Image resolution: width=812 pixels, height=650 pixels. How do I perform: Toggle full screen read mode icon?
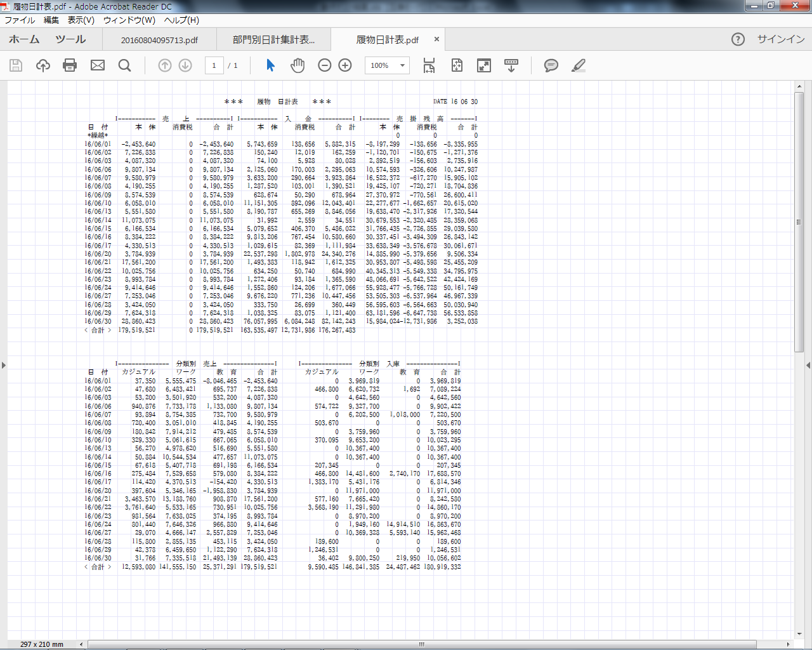(x=484, y=65)
